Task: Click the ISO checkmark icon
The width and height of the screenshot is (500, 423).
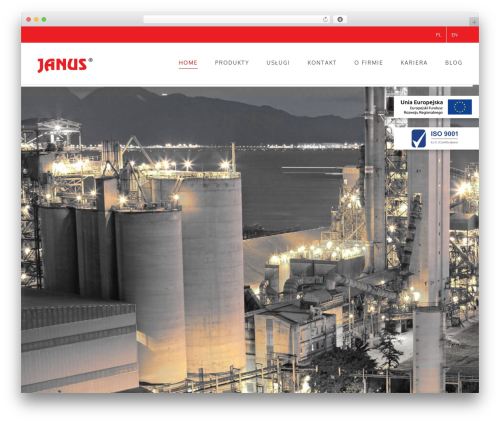Action: 419,138
